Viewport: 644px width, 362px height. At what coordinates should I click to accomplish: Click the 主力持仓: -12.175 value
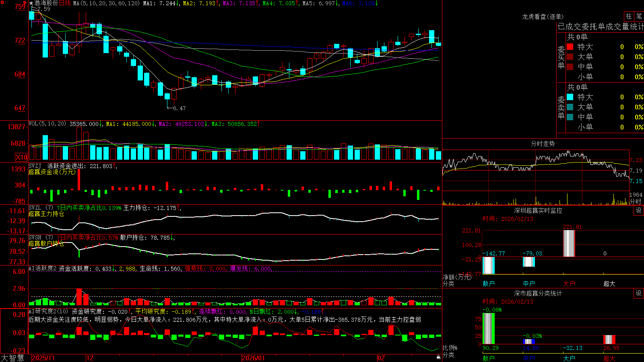(151, 208)
